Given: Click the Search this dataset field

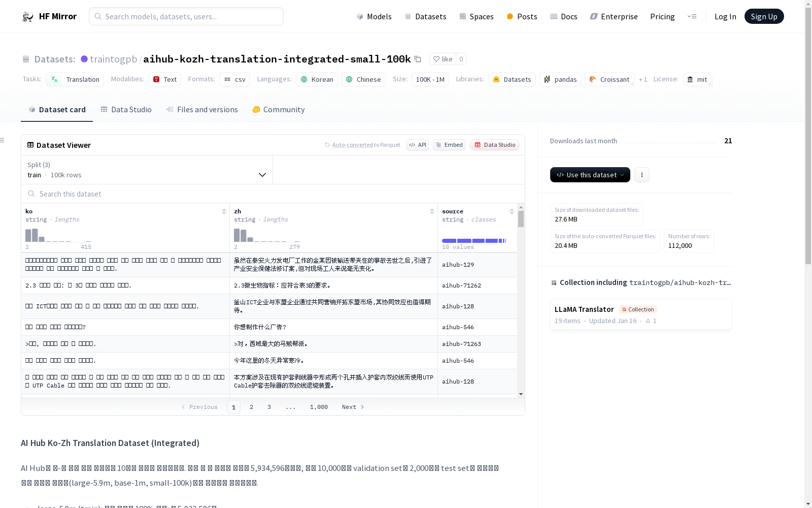Looking at the screenshot, I should 273,194.
